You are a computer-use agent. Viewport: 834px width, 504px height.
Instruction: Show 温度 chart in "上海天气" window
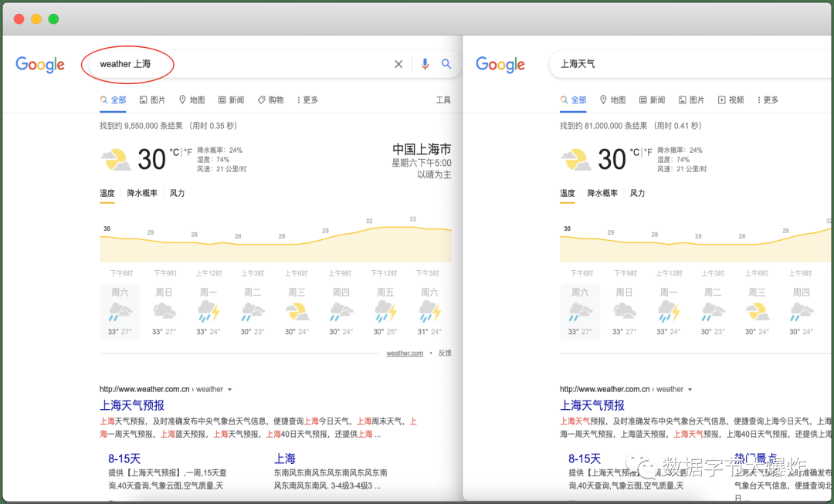pos(568,194)
